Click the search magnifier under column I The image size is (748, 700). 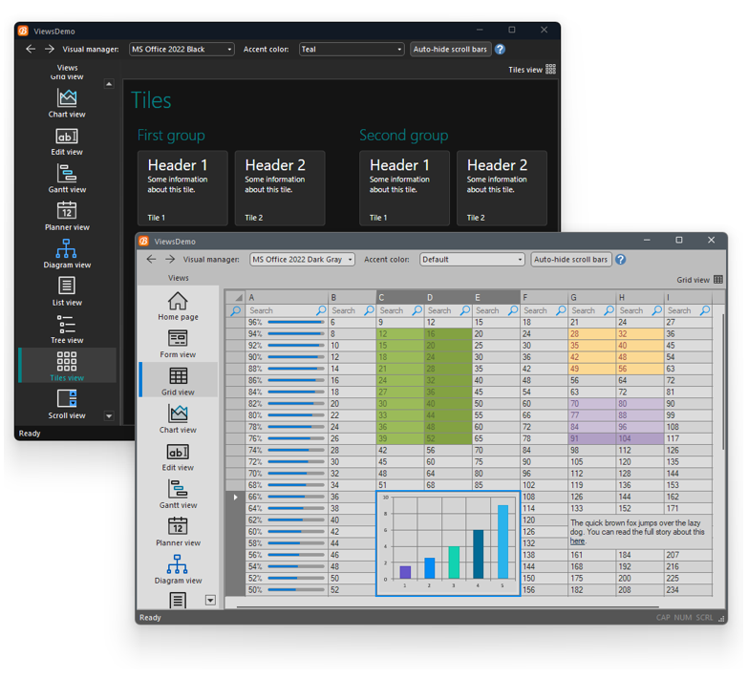705,310
